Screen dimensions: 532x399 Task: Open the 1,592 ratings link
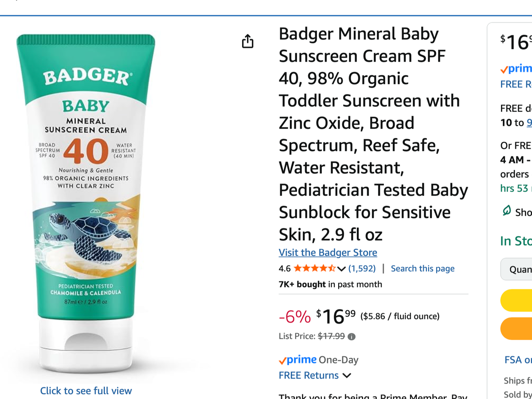[362, 268]
